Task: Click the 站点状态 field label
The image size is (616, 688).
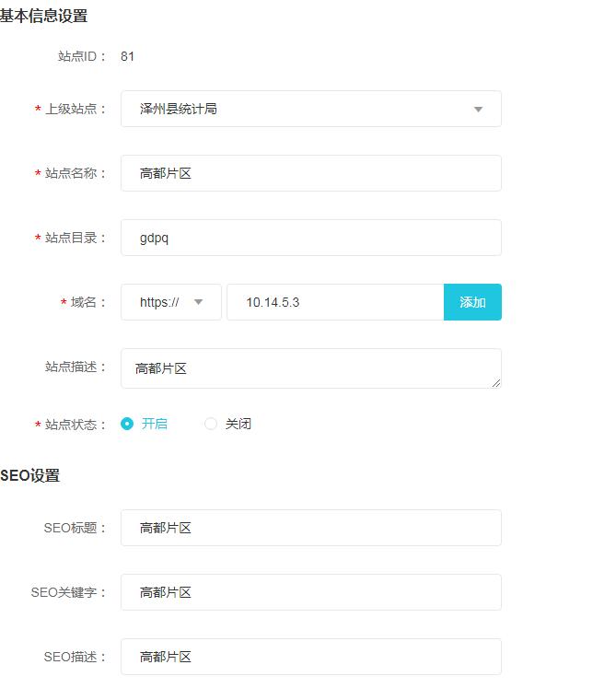Action: (x=76, y=425)
